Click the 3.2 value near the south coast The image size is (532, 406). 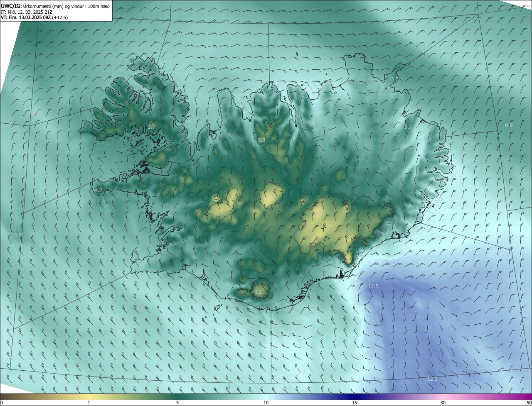(x=258, y=292)
